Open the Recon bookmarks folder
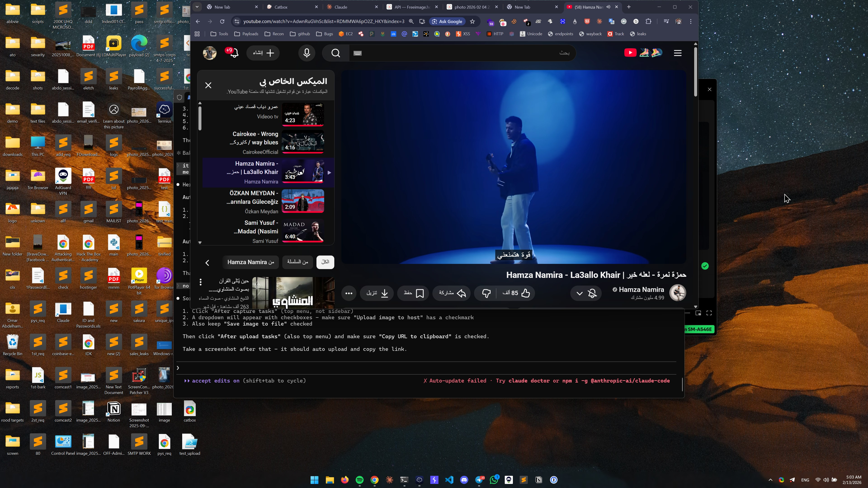868x488 pixels. 274,34
